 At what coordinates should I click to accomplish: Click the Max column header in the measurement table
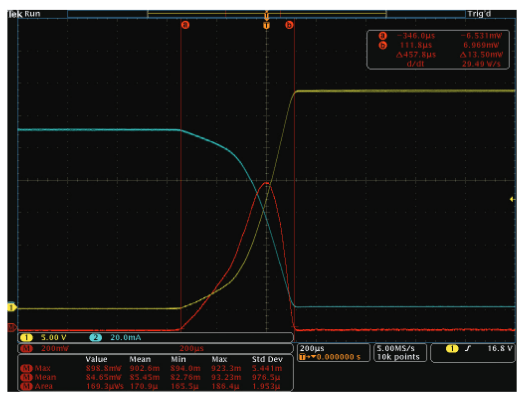[219, 359]
